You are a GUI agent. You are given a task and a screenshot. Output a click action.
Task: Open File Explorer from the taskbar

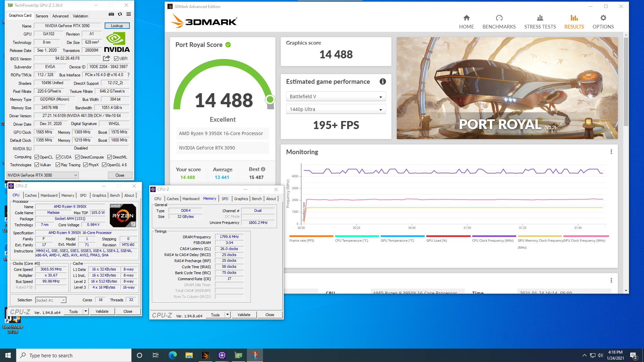189,355
